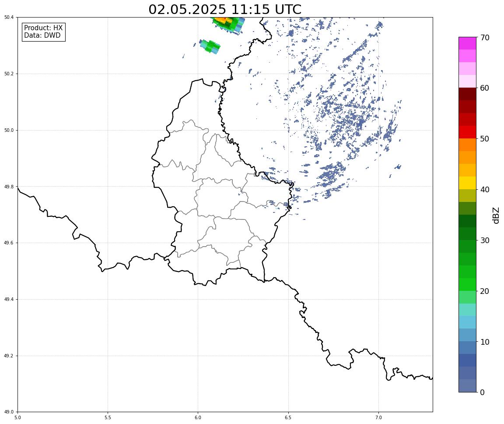The width and height of the screenshot is (504, 424).
Task: Click the colorbar tick label "60"
Action: (485, 88)
